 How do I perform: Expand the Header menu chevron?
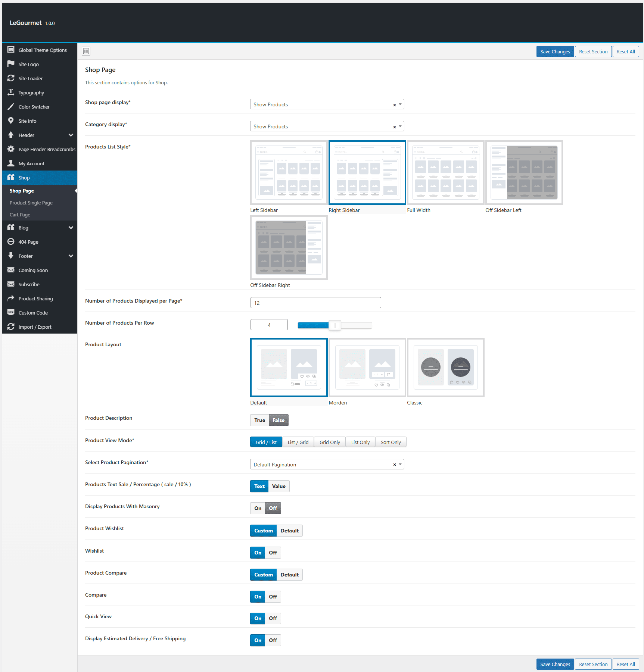(x=71, y=135)
